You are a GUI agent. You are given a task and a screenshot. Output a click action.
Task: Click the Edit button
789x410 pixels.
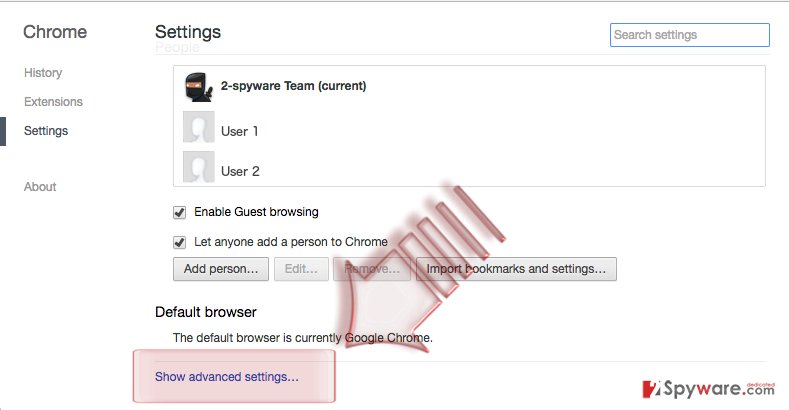(x=301, y=269)
